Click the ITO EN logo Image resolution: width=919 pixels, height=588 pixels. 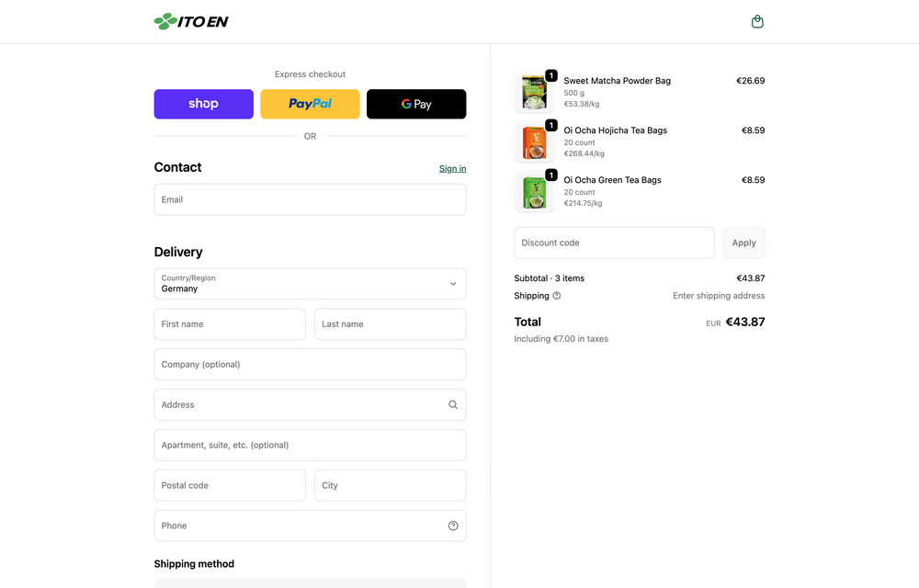click(x=191, y=21)
